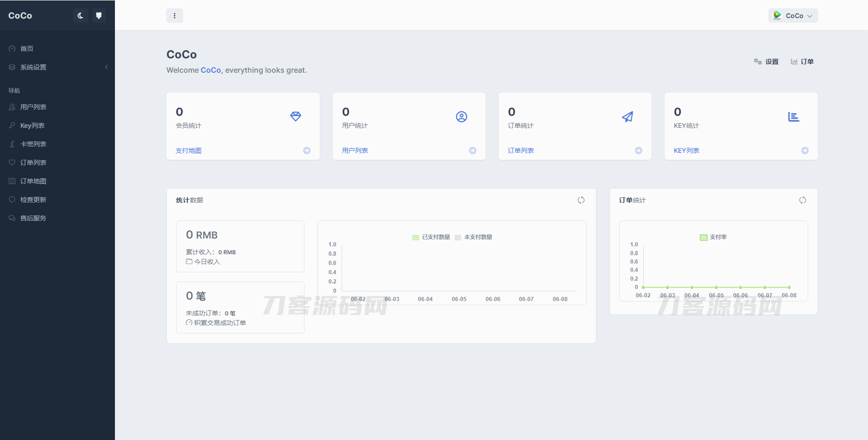Open Key列表 in the sidebar navigation
The image size is (868, 440).
(32, 126)
